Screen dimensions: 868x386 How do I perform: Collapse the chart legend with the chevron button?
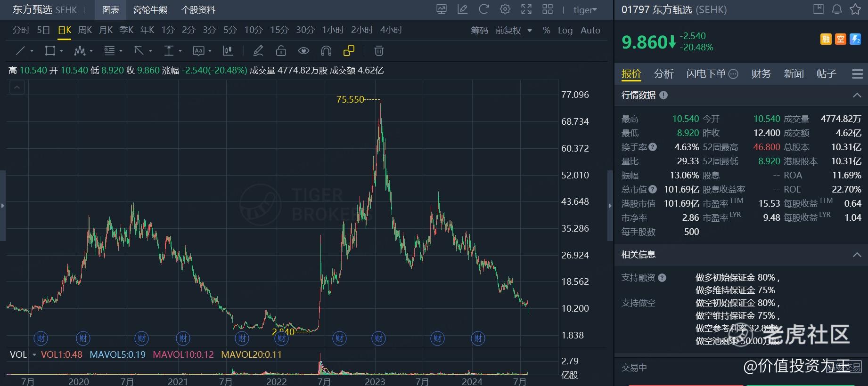pyautogui.click(x=17, y=87)
